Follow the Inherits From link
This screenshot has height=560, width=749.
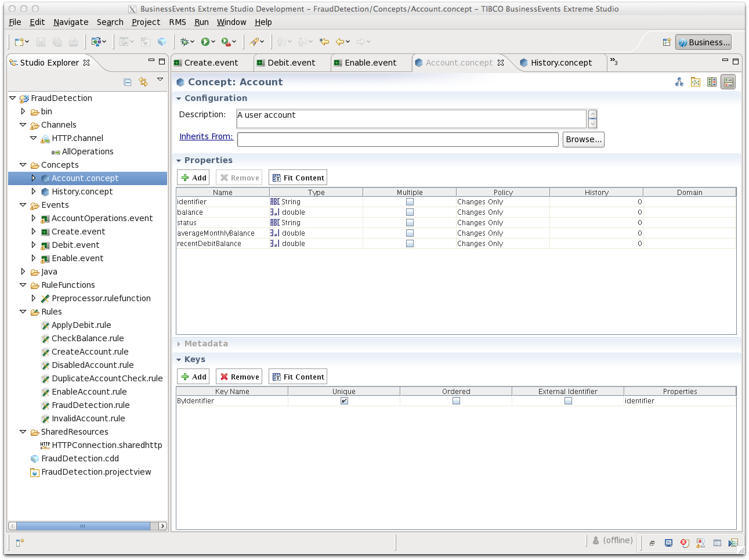pos(206,136)
